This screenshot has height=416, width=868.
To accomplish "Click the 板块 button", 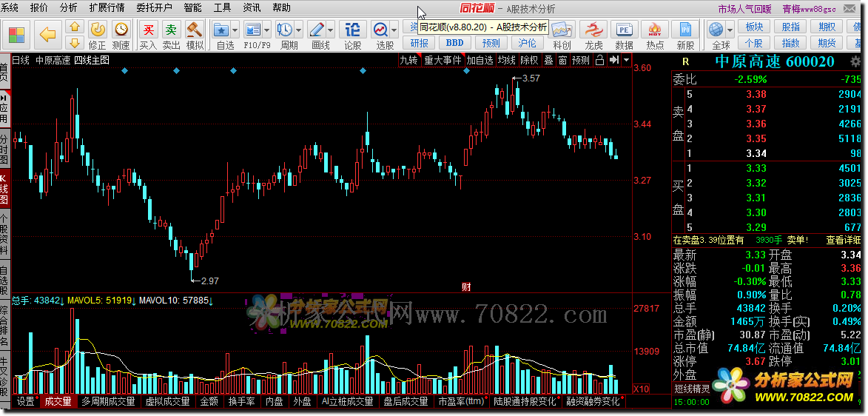I will pyautogui.click(x=755, y=27).
